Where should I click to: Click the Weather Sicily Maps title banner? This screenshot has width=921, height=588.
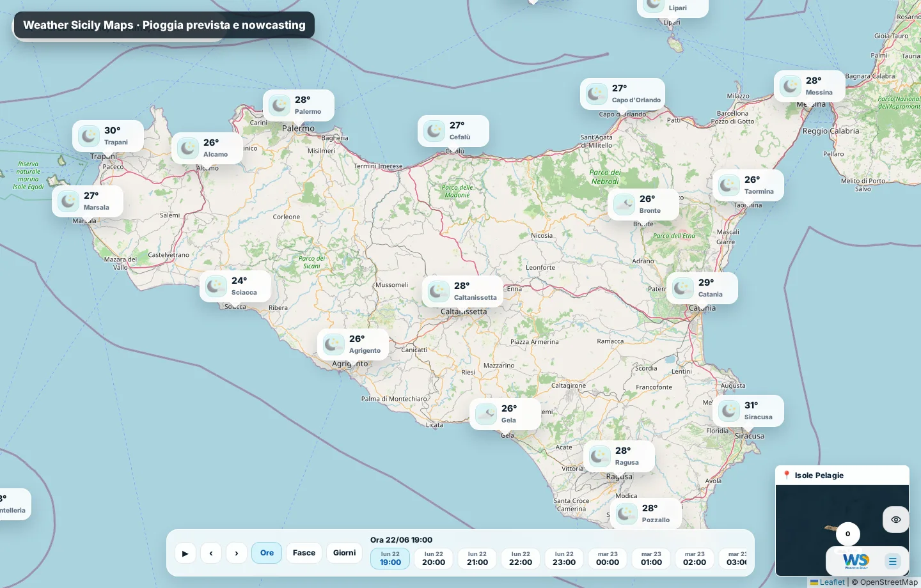(x=164, y=25)
